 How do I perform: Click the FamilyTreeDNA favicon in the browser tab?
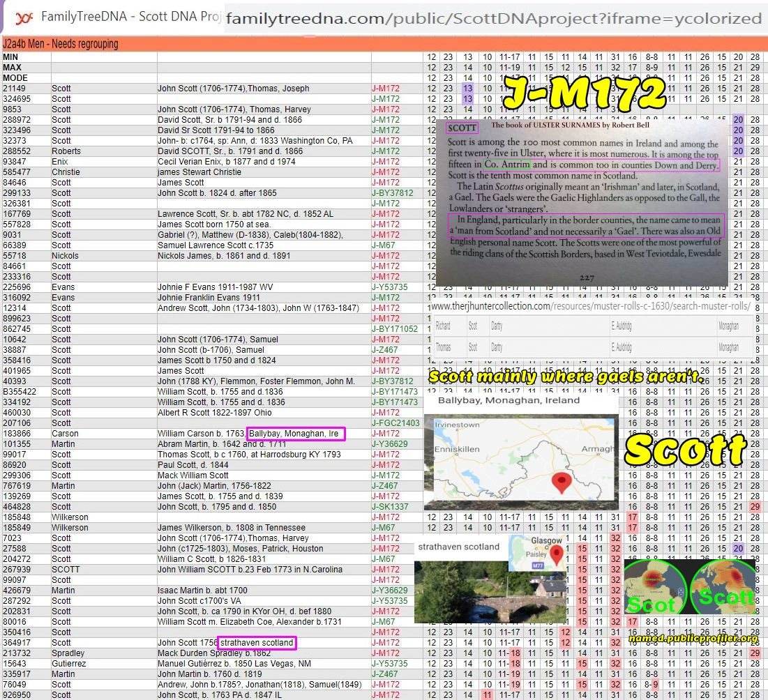(24, 16)
